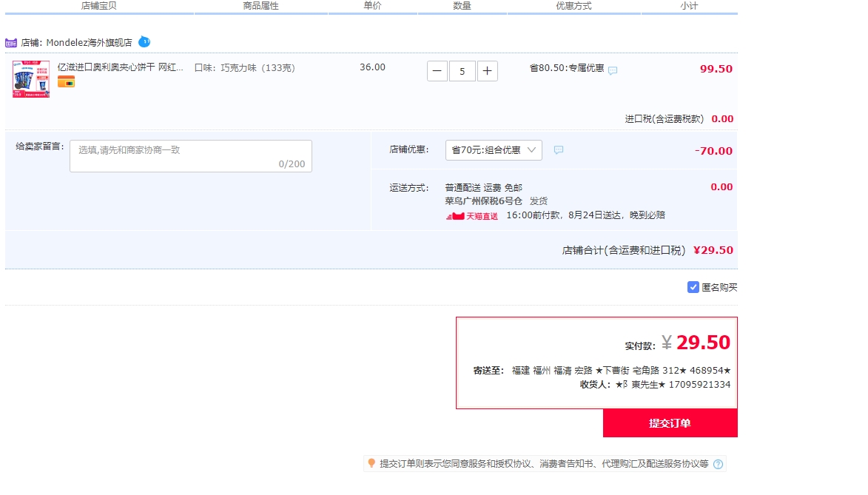Click the help question mark icon
This screenshot has height=495, width=868.
[718, 464]
